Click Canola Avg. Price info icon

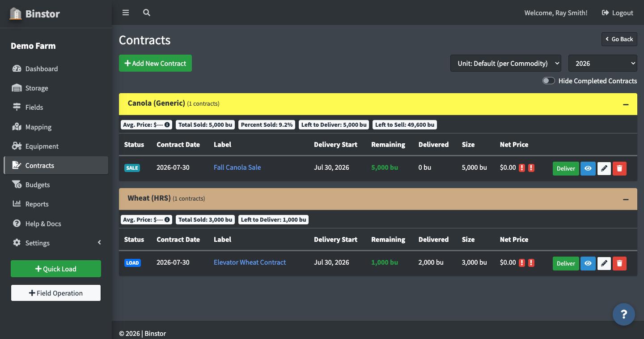(x=167, y=125)
